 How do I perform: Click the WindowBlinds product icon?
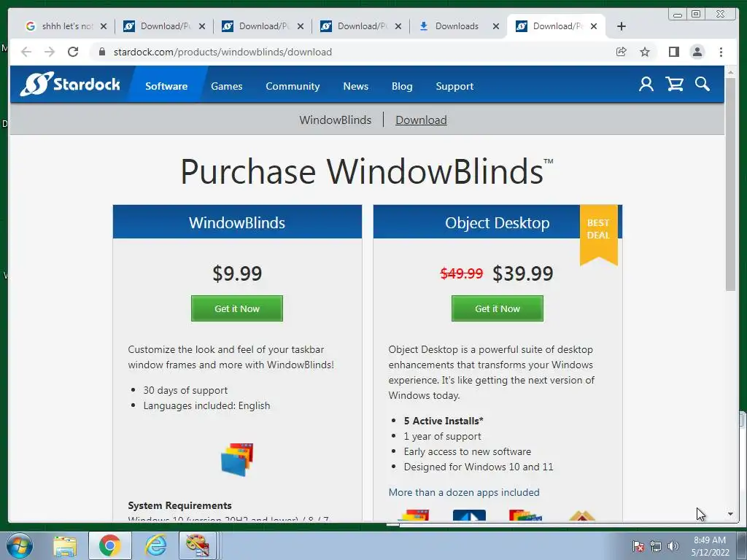pos(237,459)
